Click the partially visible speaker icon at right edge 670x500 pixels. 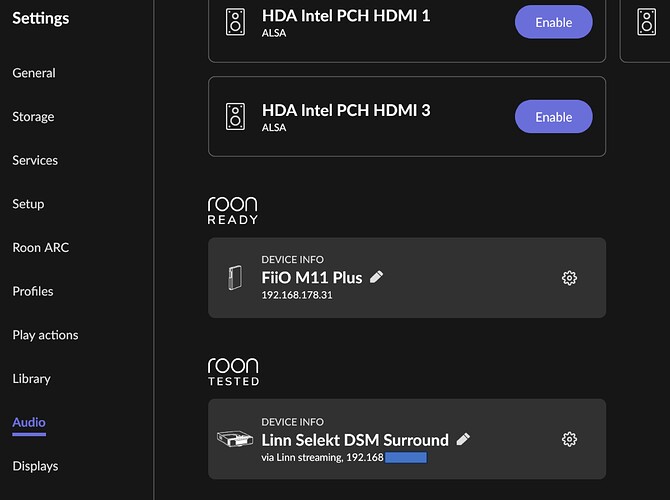tap(646, 22)
